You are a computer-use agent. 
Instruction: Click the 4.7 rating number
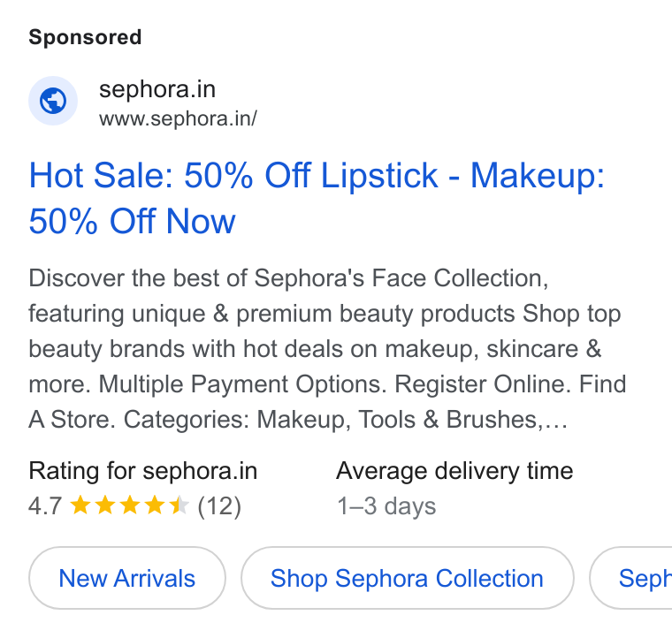click(x=45, y=506)
